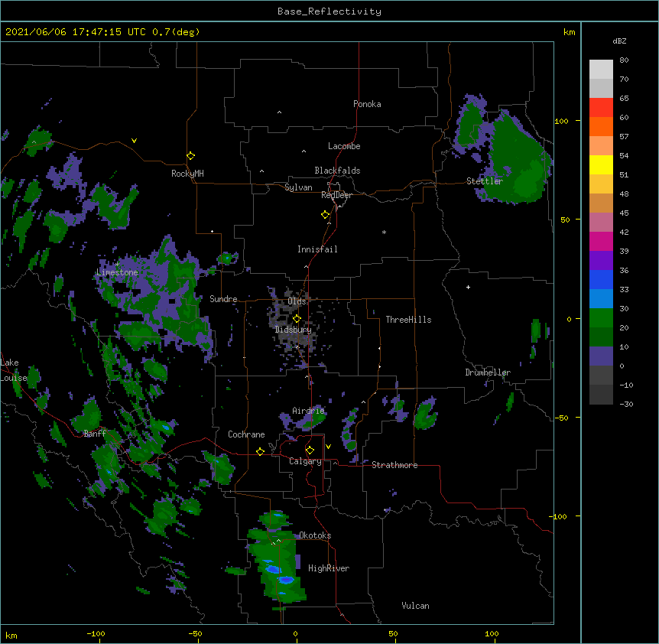Click the Calgary city label
Screen dimensions: 659x644
305,461
